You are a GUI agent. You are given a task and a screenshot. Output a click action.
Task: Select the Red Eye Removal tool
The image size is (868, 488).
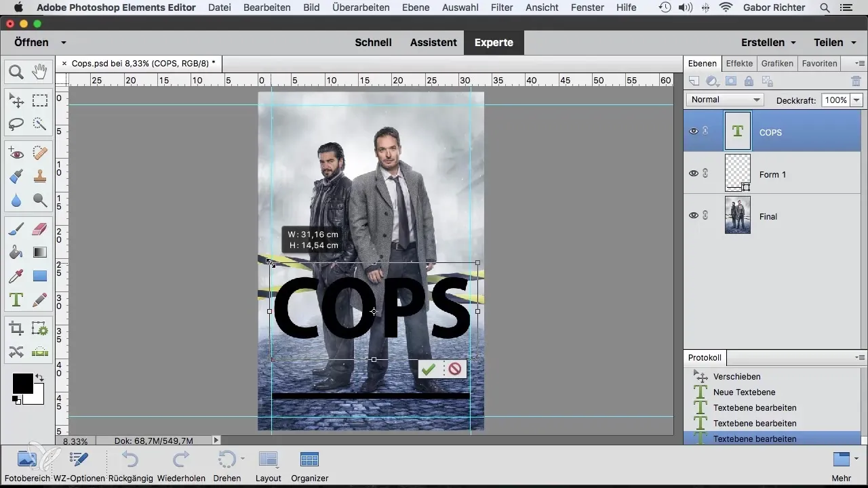pos(16,154)
